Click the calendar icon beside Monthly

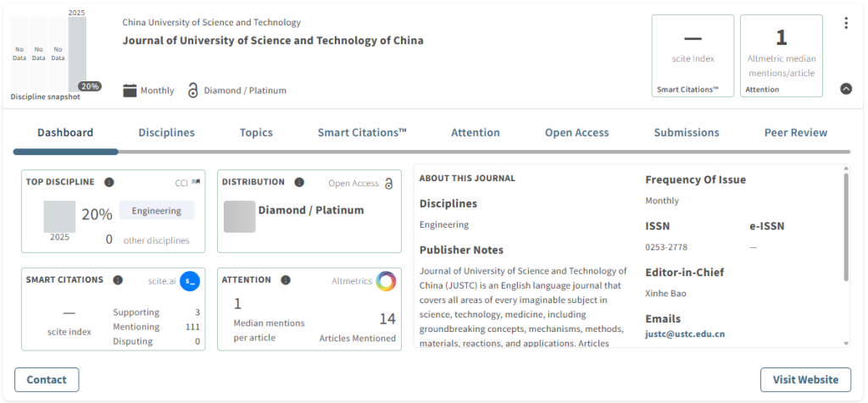(130, 90)
